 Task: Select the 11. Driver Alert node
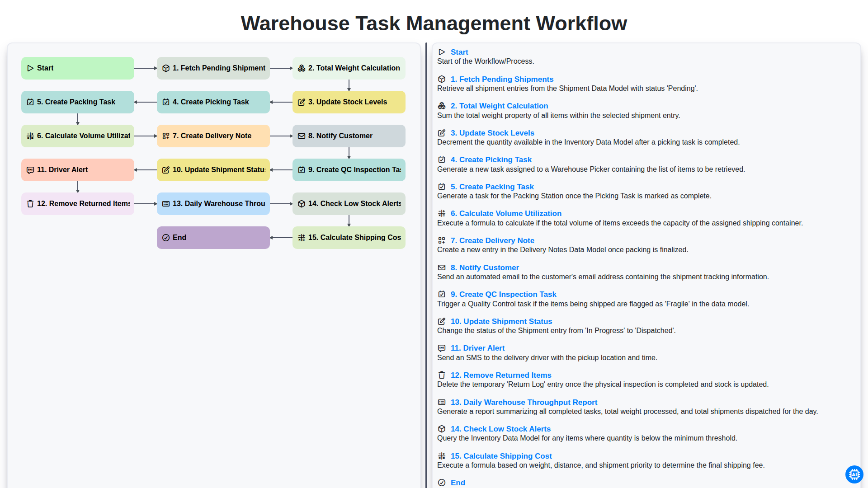point(78,170)
